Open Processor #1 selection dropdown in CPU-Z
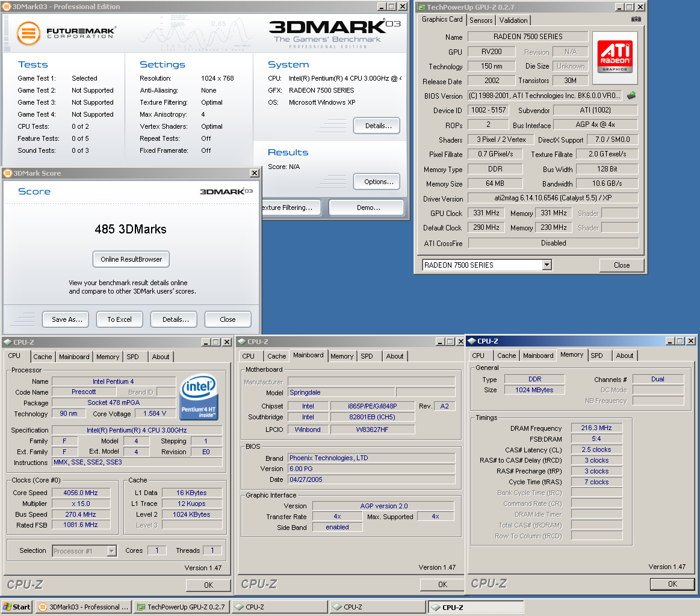700x616 pixels. click(x=111, y=551)
